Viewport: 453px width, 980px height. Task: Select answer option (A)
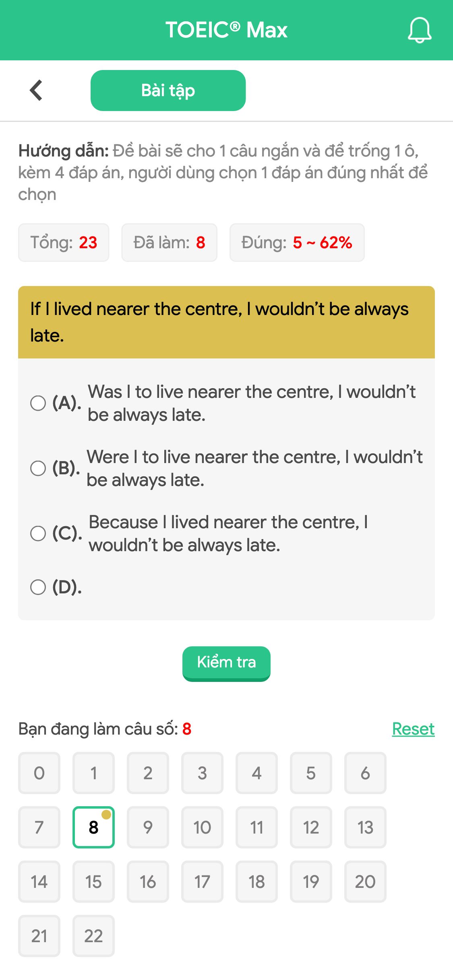tap(39, 403)
